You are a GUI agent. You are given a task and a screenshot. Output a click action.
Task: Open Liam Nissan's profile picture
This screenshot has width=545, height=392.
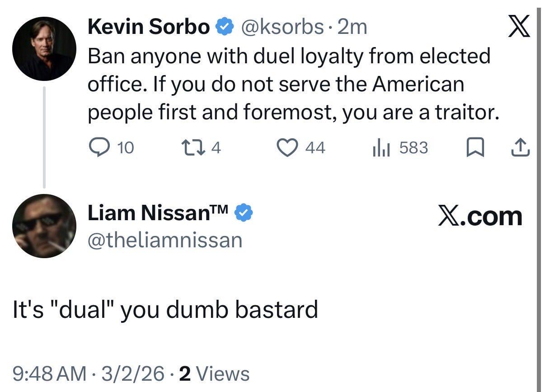pos(44,226)
